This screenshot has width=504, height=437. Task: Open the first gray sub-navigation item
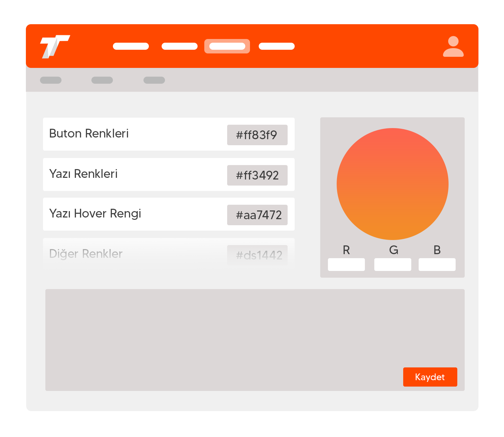[51, 80]
